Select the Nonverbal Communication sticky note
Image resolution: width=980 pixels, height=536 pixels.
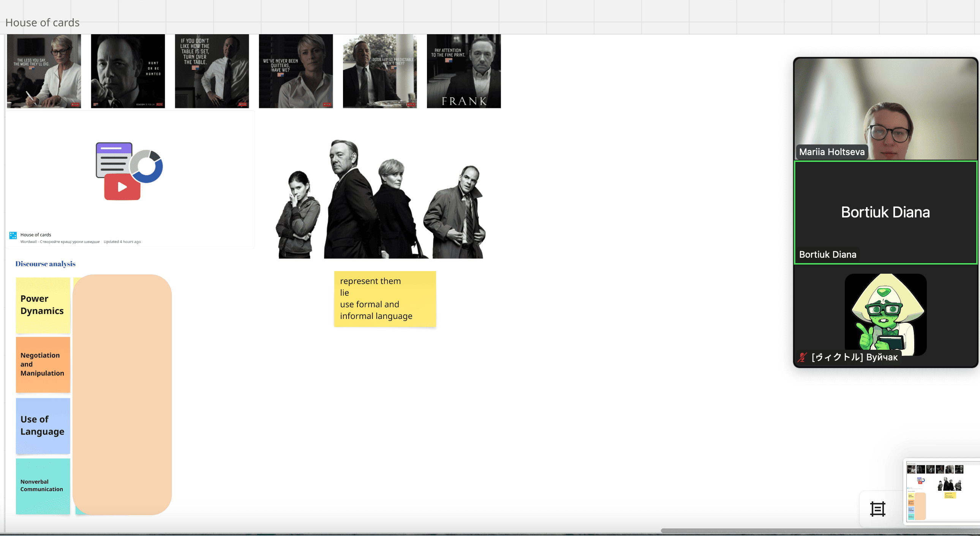43,485
